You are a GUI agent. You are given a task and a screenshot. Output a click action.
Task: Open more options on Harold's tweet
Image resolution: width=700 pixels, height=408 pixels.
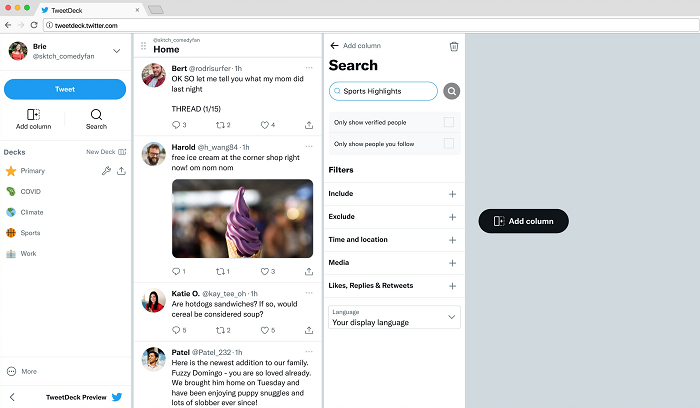[x=309, y=146]
